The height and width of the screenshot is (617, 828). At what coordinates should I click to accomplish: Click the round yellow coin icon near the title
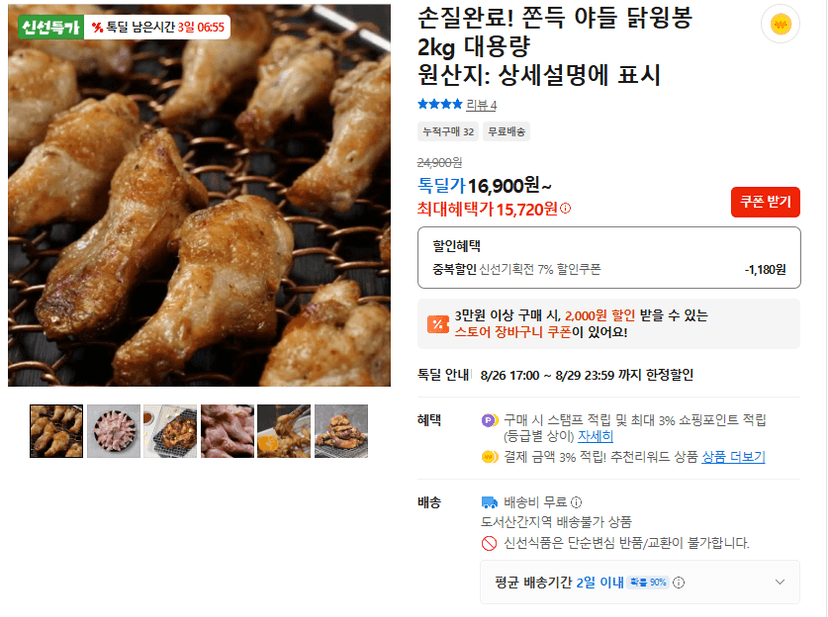point(780,24)
